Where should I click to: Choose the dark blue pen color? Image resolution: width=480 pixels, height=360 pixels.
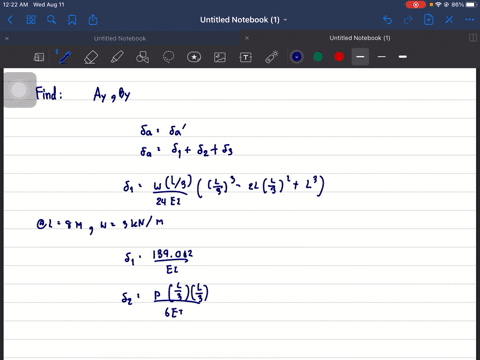click(x=297, y=57)
